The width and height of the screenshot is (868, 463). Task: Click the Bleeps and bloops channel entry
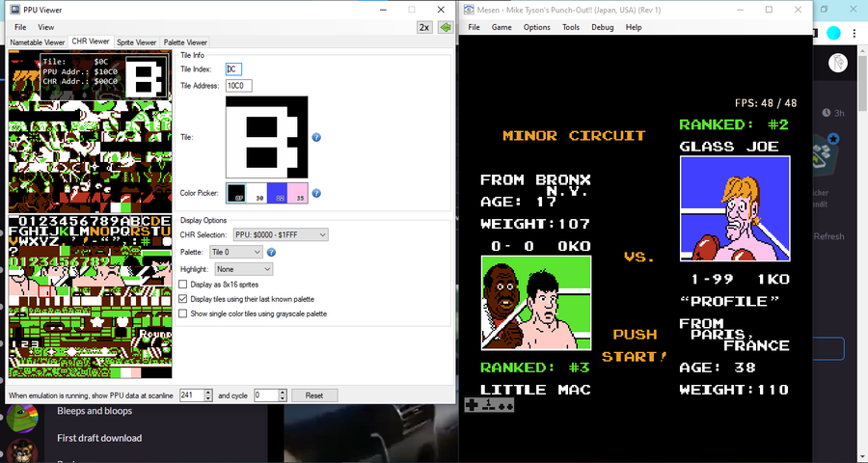pyautogui.click(x=95, y=411)
